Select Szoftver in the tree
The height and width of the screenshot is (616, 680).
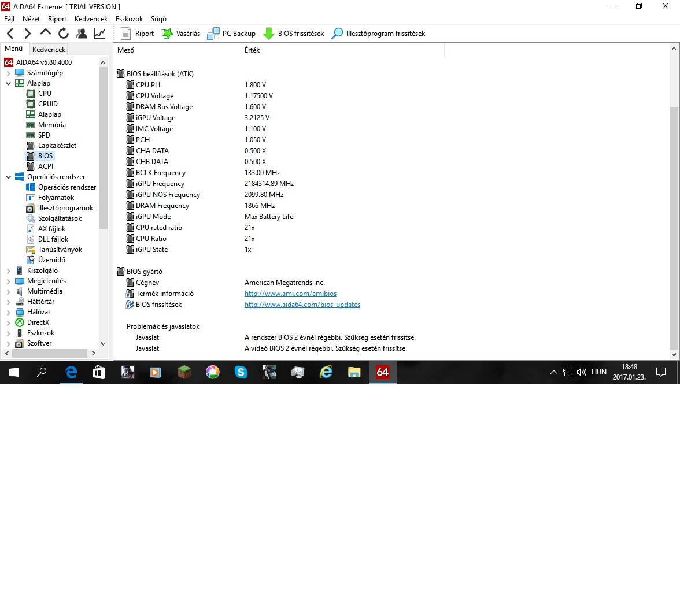[x=39, y=343]
